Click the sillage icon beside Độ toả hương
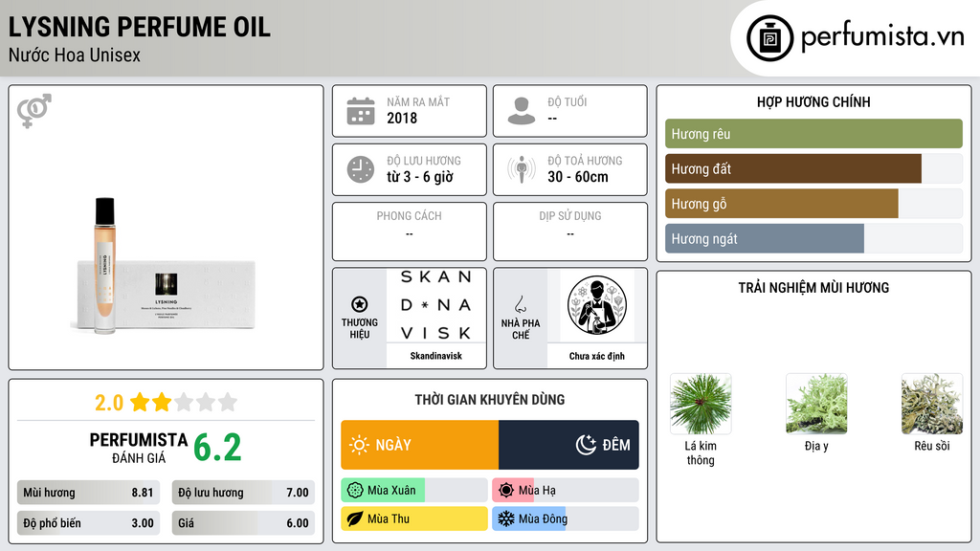This screenshot has height=551, width=980. pyautogui.click(x=522, y=169)
